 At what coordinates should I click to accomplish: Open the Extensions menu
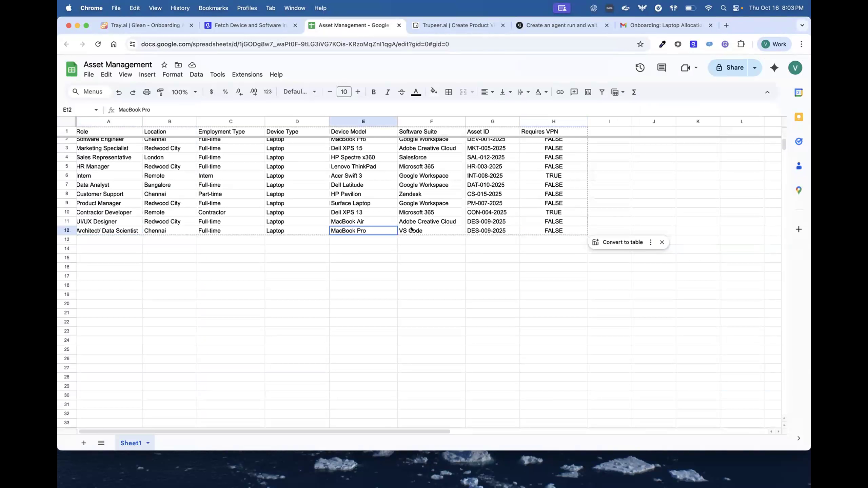pyautogui.click(x=247, y=75)
